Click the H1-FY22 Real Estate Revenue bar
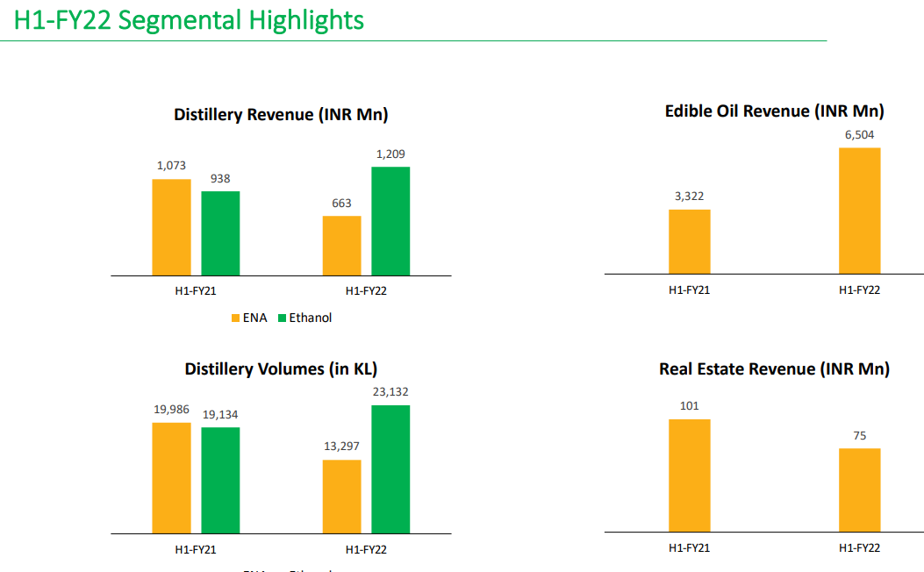Viewport: 924px width, 572px height. coord(859,490)
